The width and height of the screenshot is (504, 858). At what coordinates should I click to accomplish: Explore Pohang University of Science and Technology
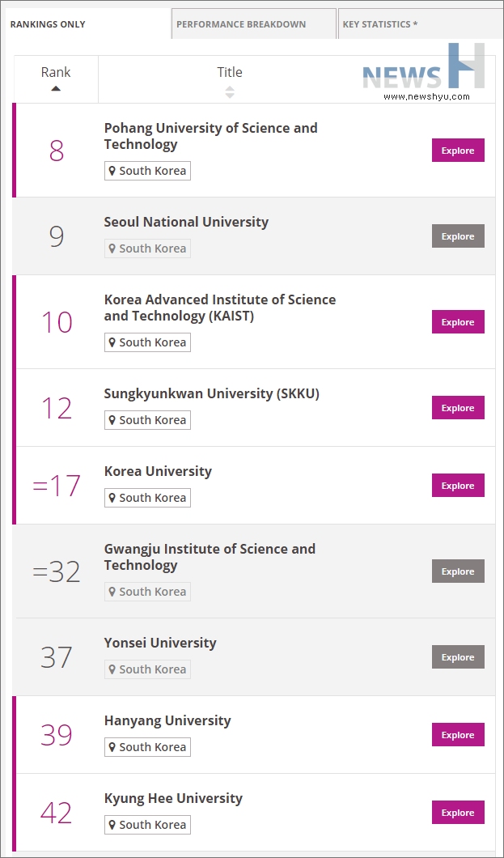point(458,151)
